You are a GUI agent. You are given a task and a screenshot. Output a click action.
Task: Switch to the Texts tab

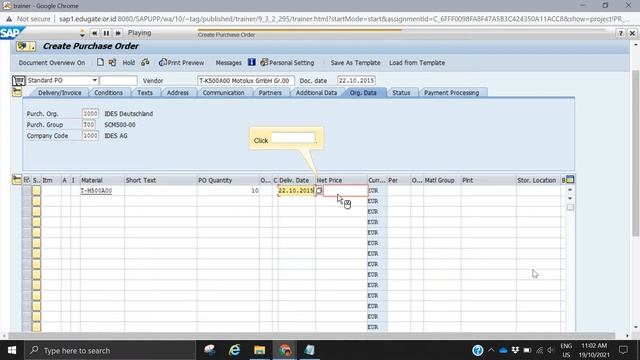pos(145,93)
